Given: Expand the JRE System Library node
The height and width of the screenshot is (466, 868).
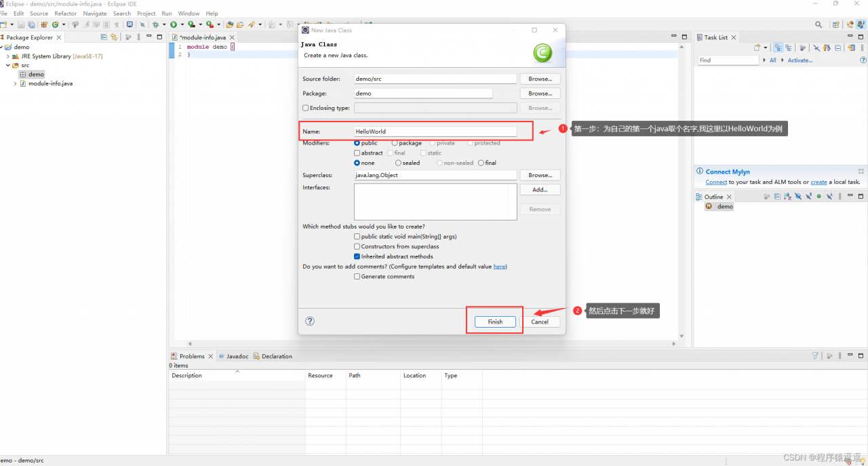Looking at the screenshot, I should pyautogui.click(x=8, y=56).
